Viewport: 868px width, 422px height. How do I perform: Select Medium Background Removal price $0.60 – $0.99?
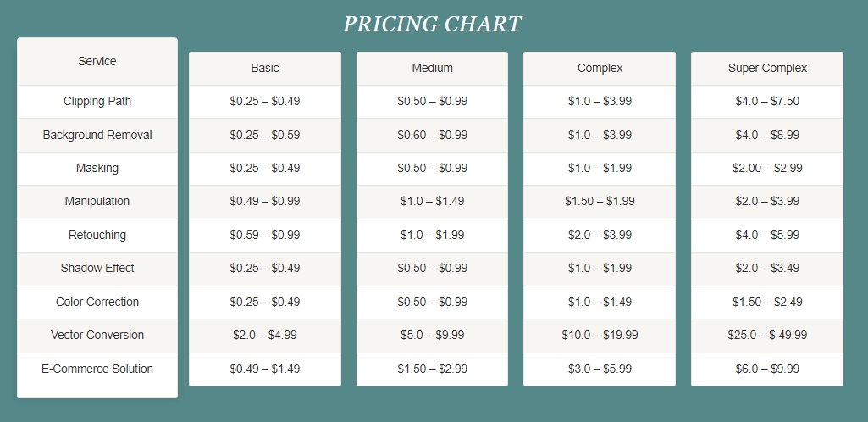click(433, 135)
